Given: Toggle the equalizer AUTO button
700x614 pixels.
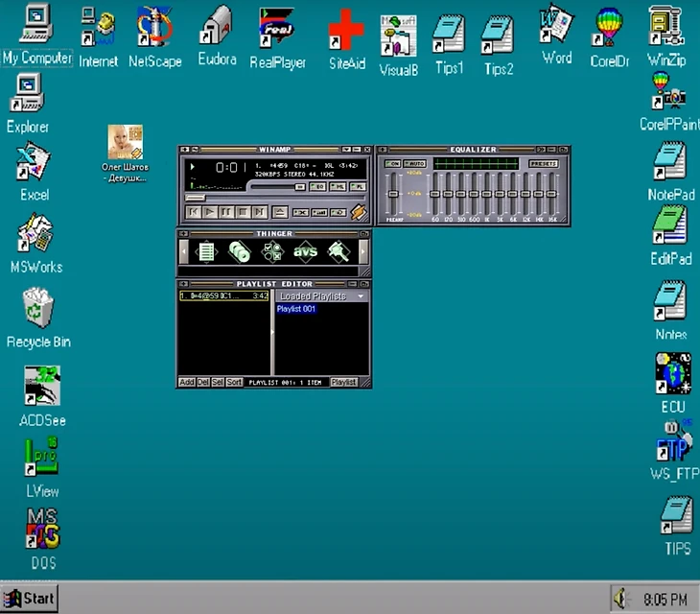Looking at the screenshot, I should [x=414, y=164].
